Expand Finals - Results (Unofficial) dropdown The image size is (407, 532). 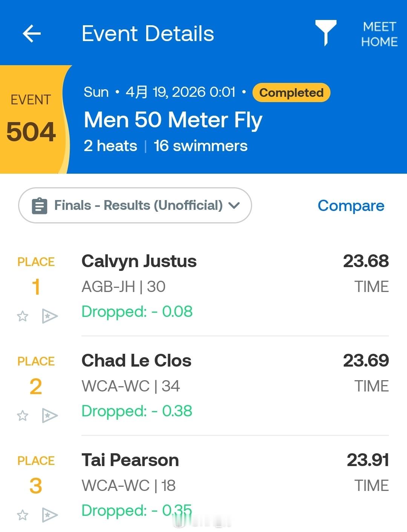[x=135, y=205]
